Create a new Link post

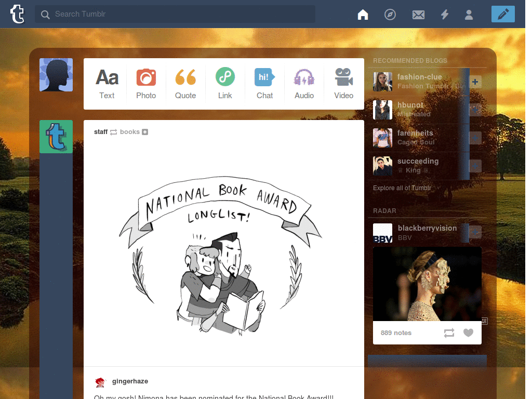[225, 84]
